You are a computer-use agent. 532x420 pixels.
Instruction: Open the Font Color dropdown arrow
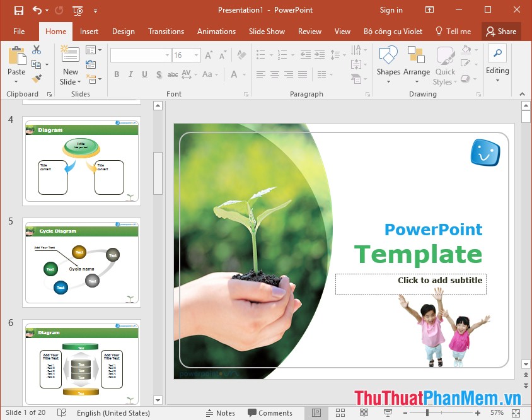[245, 74]
